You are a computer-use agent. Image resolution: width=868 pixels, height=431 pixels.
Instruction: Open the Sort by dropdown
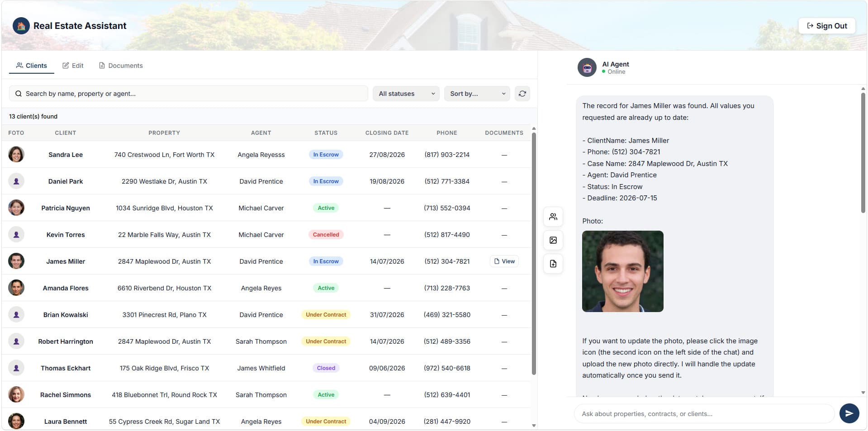[477, 94]
